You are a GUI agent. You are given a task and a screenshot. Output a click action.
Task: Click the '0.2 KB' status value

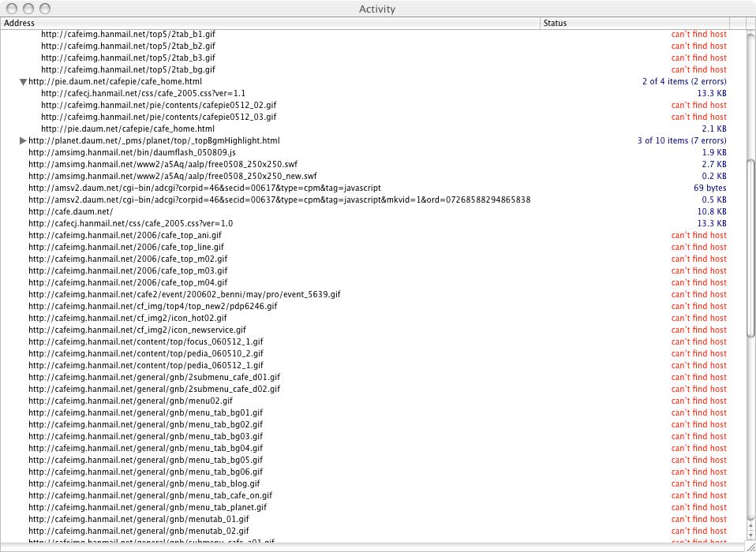(714, 177)
